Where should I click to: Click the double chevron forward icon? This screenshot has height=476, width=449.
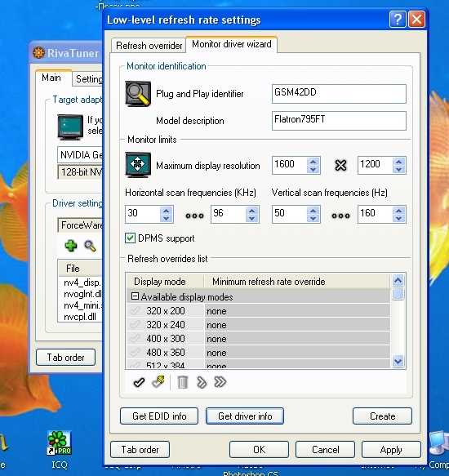pos(220,382)
